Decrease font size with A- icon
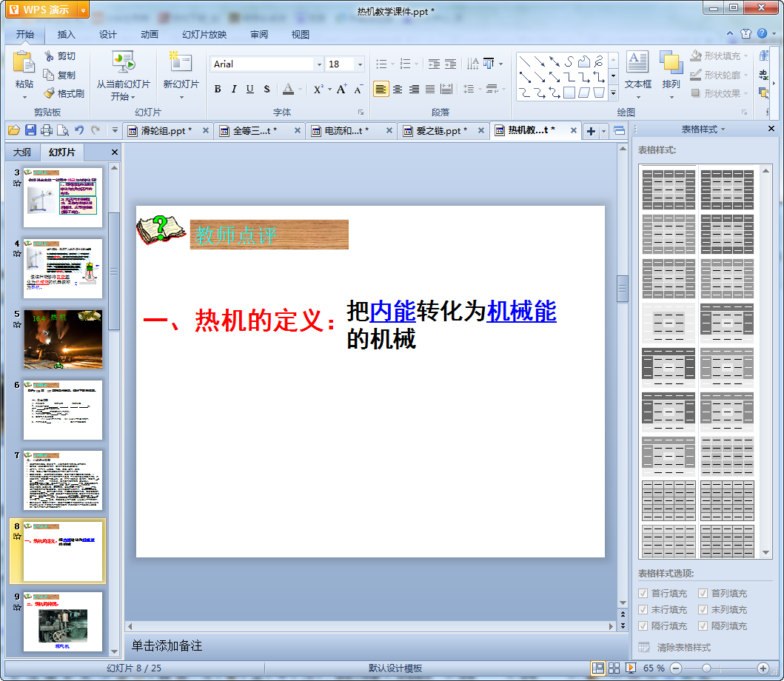This screenshot has width=784, height=681. [358, 90]
